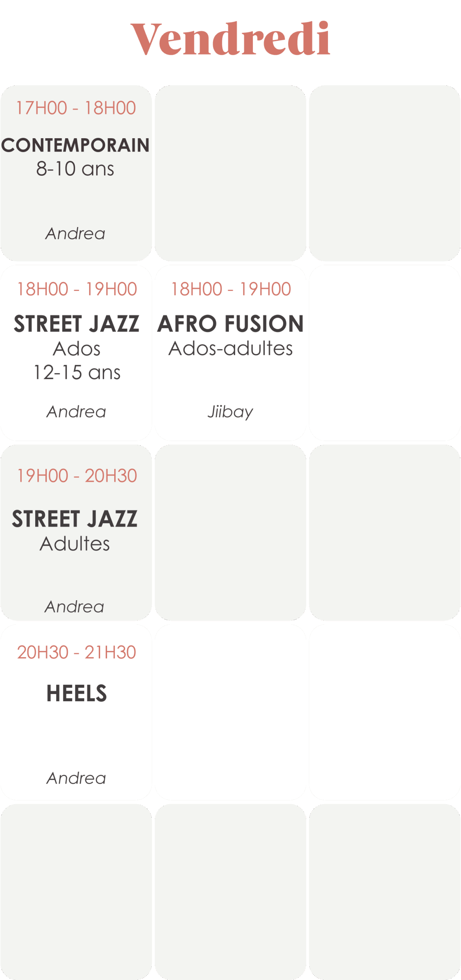The height and width of the screenshot is (980, 461).
Task: Click the 18H00 - 19H00 label above Afro Fusion
Action: click(x=231, y=289)
